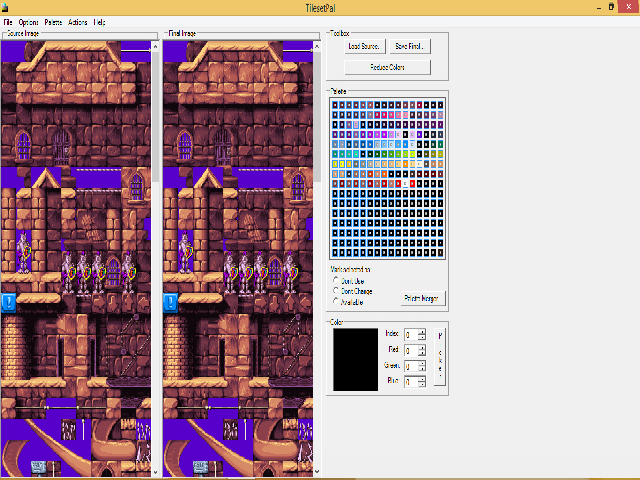
Task: Decrease the Blue value with down arrow
Action: [x=422, y=384]
